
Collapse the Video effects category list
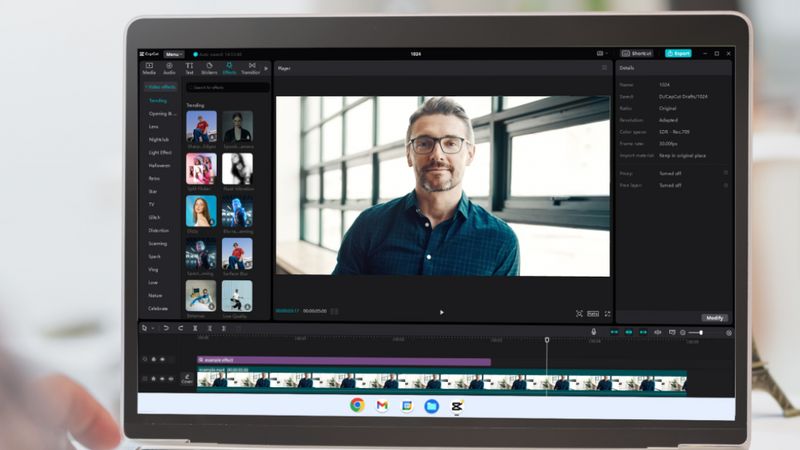point(160,88)
